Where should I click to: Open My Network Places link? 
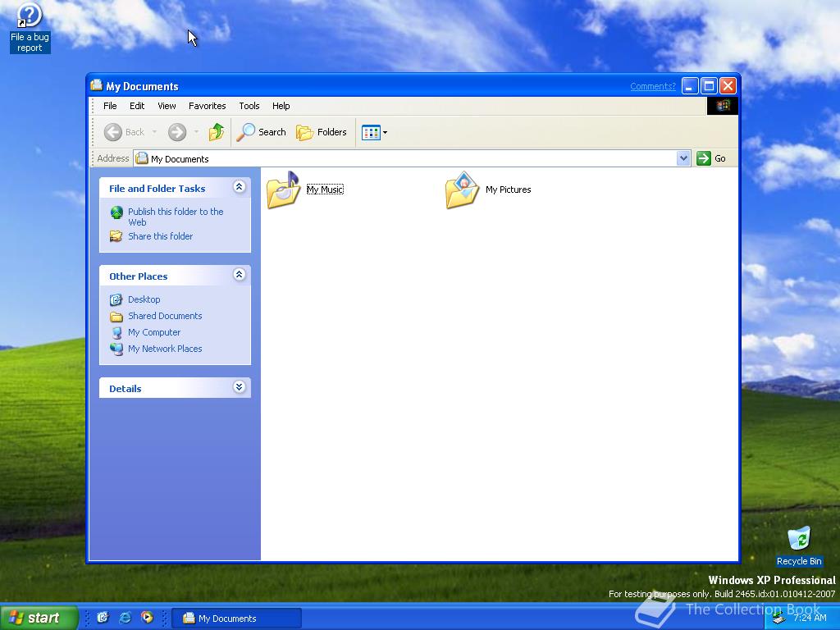(x=165, y=349)
